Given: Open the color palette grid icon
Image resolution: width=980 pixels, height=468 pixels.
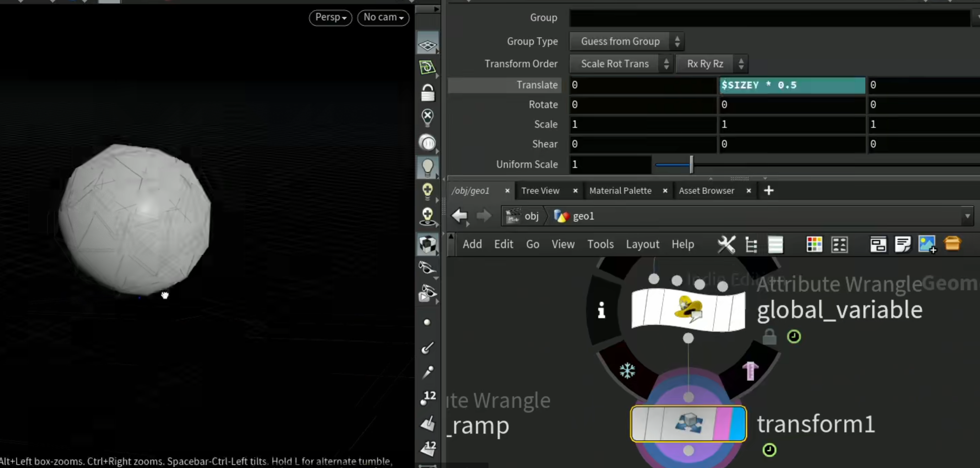Looking at the screenshot, I should click(814, 244).
